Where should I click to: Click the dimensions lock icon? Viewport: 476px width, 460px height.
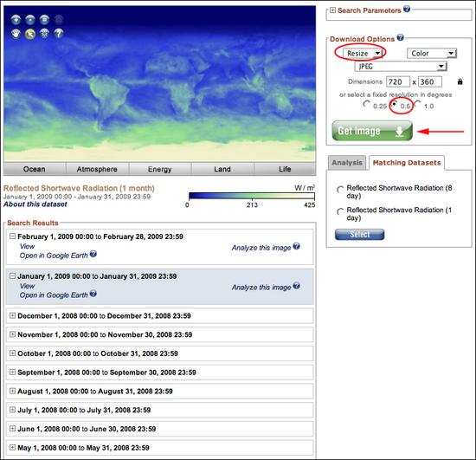[x=460, y=81]
